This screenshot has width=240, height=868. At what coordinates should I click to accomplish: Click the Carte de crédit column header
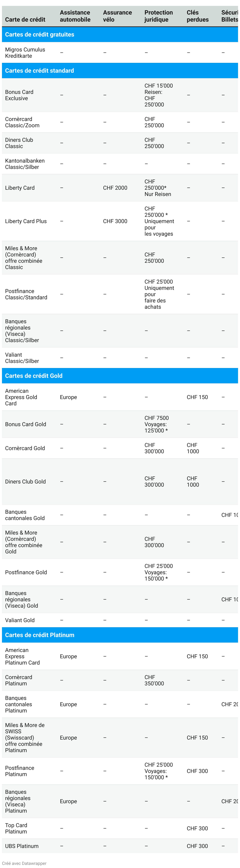pyautogui.click(x=25, y=20)
